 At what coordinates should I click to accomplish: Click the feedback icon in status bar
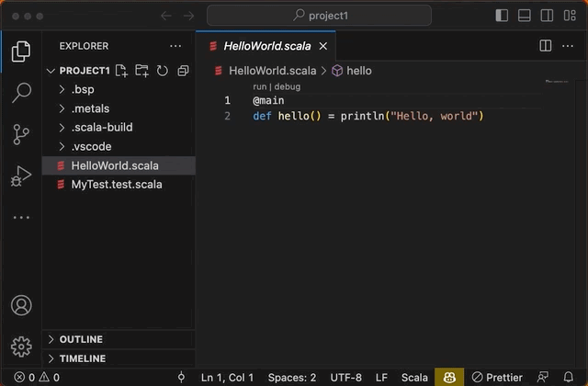pyautogui.click(x=543, y=377)
